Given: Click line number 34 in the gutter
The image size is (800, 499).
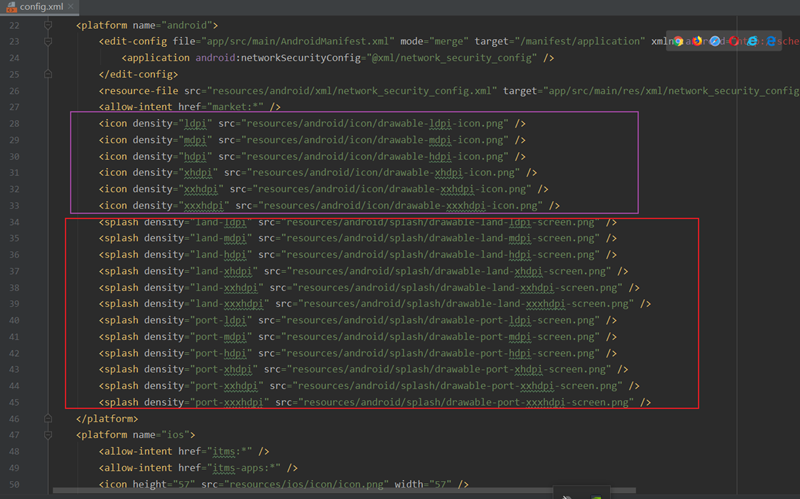Looking at the screenshot, I should (14, 222).
